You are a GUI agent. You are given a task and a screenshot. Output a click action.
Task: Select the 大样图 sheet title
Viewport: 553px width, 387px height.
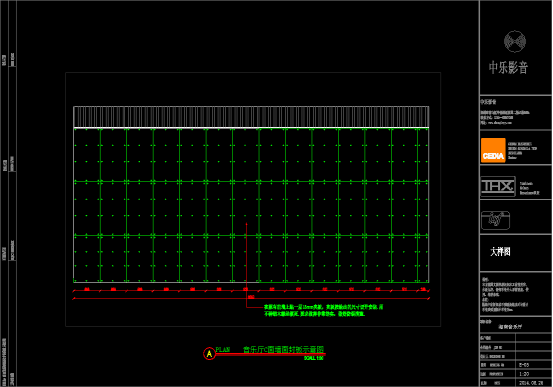500,252
